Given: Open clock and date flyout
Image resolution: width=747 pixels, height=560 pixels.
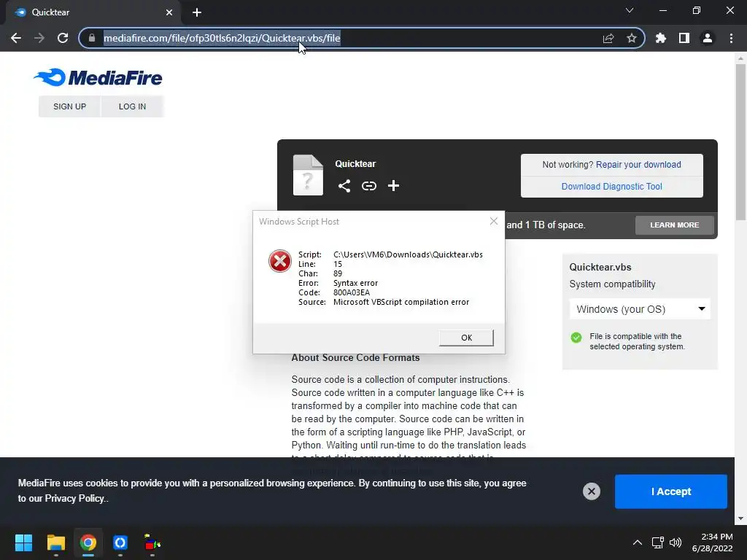Looking at the screenshot, I should click(712, 542).
